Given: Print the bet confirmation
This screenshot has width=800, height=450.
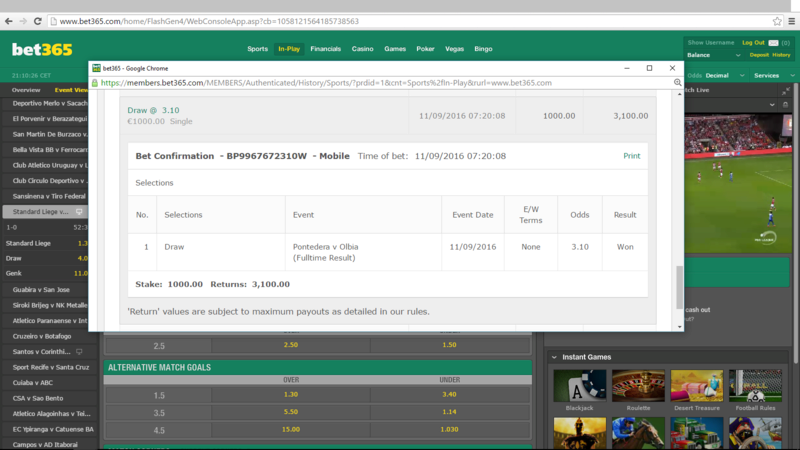Looking at the screenshot, I should 632,156.
